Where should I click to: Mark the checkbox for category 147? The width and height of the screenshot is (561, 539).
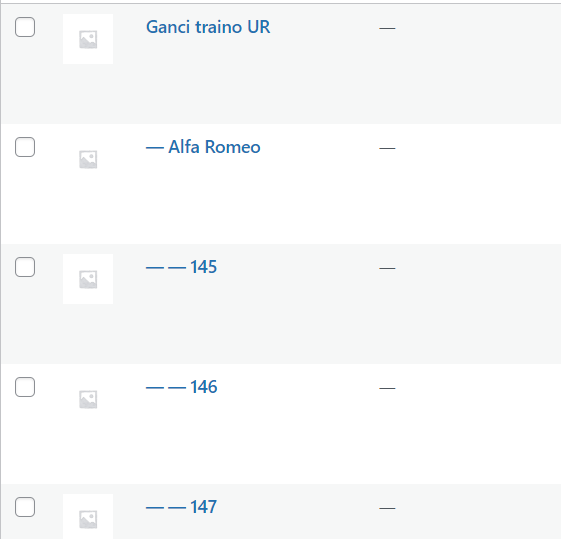click(25, 507)
